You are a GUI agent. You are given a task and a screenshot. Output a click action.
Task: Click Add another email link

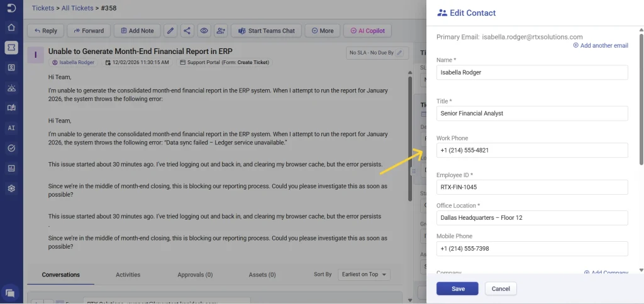pyautogui.click(x=601, y=46)
